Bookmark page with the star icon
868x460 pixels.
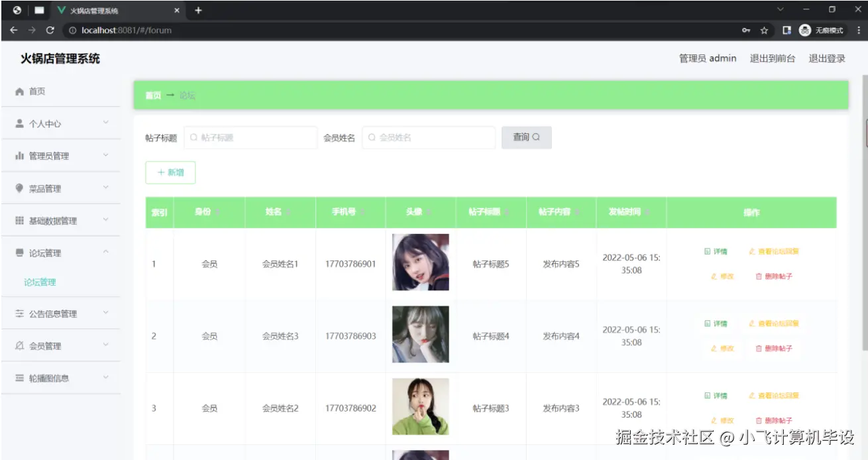click(764, 30)
